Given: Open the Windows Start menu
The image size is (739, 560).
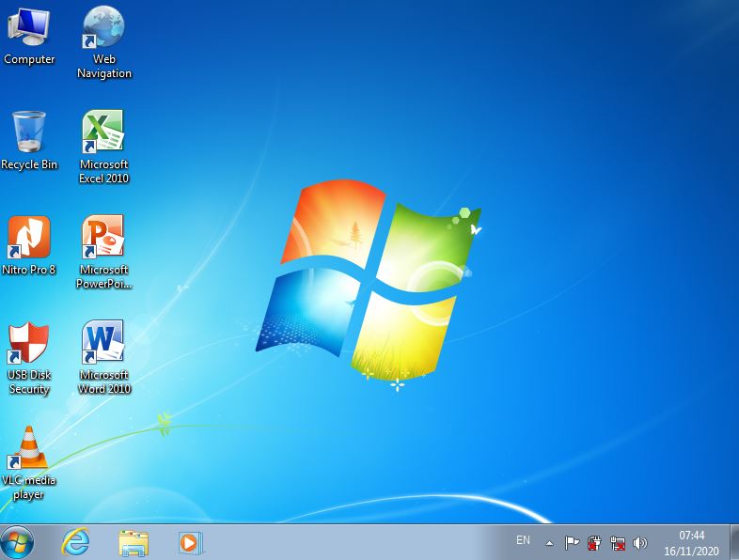Looking at the screenshot, I should coord(18,542).
